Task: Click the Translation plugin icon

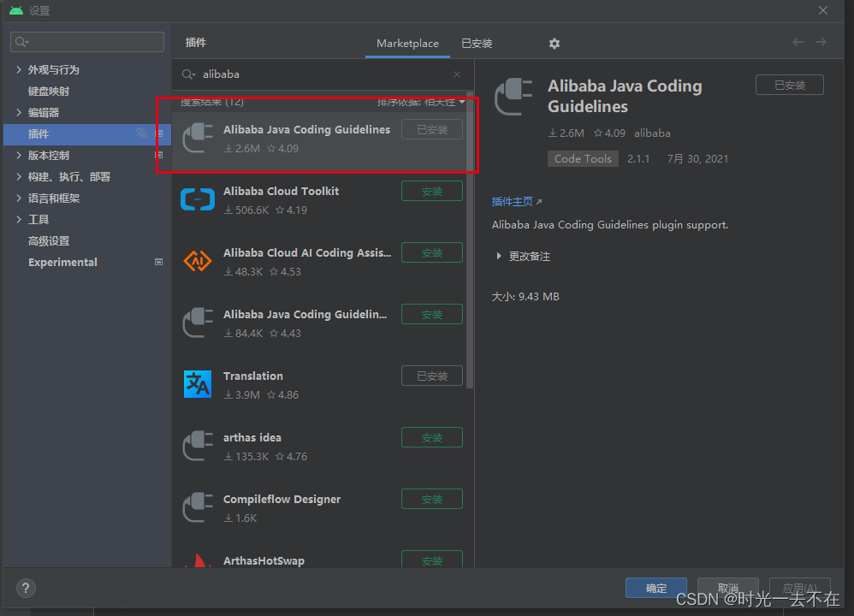Action: coord(197,384)
